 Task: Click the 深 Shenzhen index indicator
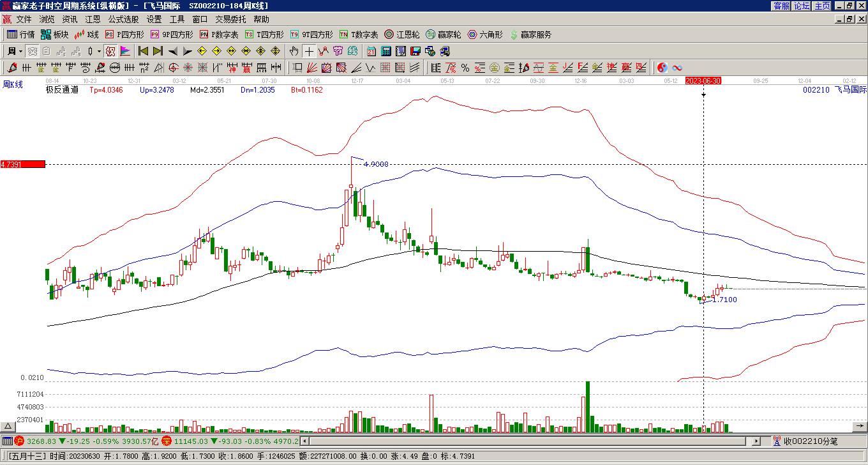166,441
